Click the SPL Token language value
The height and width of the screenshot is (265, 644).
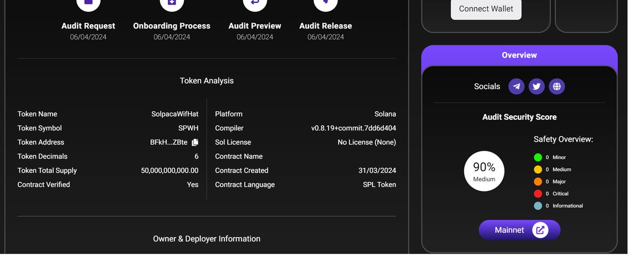[x=379, y=185]
